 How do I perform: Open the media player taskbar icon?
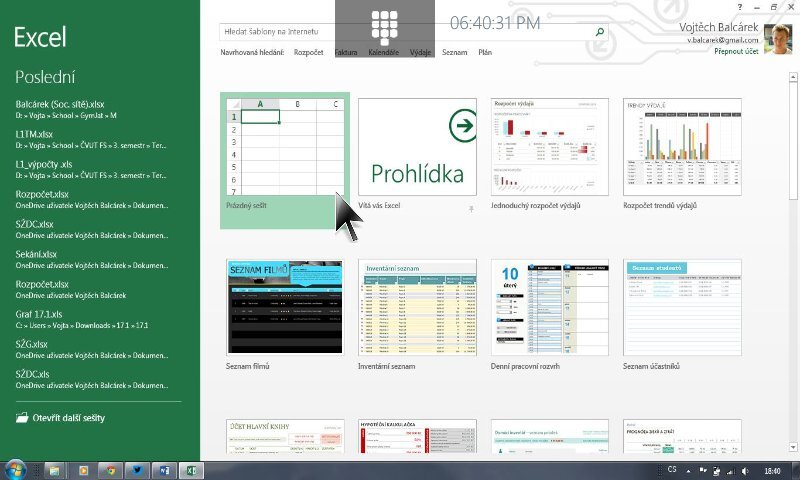click(84, 470)
